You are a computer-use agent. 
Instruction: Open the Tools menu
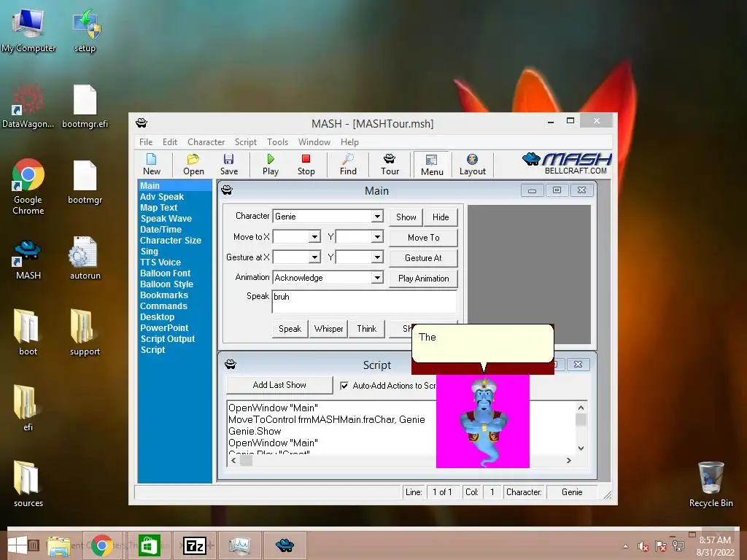277,142
